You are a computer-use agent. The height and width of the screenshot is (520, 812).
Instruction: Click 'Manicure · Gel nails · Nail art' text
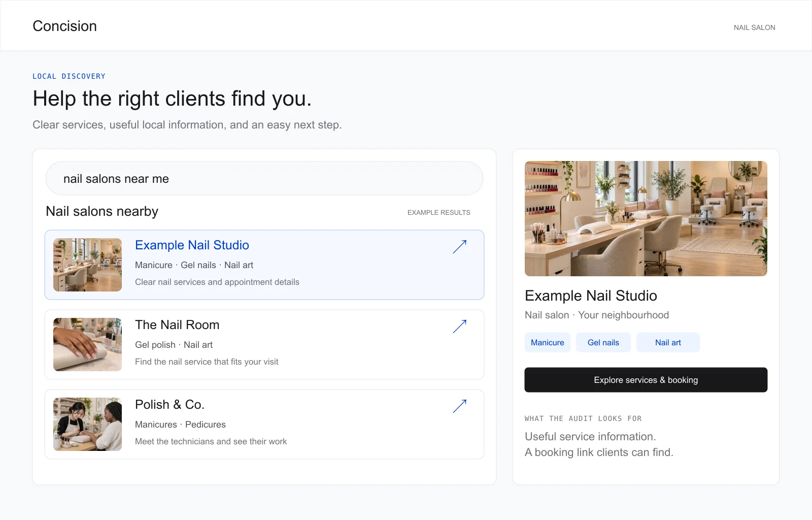194,265
